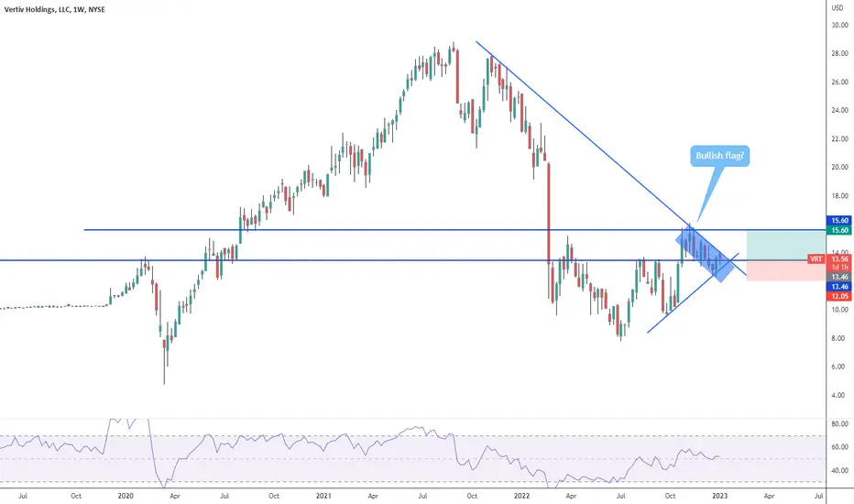
Task: Click the green 15.60 target price tag
Action: [x=839, y=231]
